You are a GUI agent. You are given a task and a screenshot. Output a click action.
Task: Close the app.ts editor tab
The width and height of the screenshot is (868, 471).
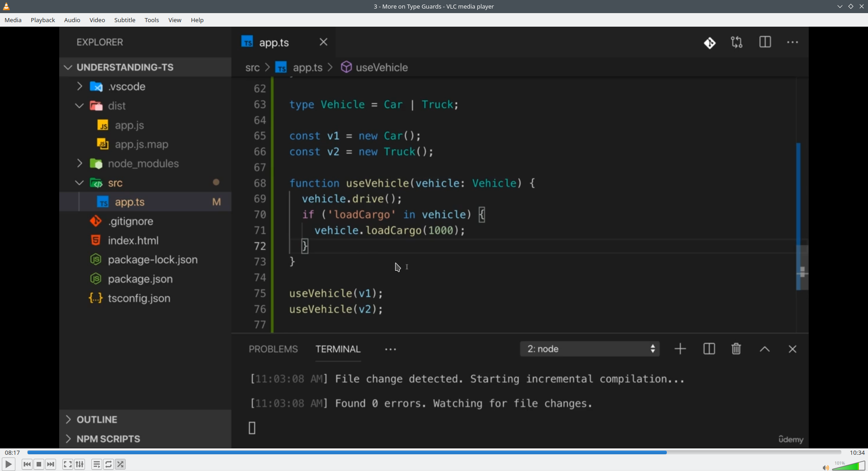tap(324, 42)
